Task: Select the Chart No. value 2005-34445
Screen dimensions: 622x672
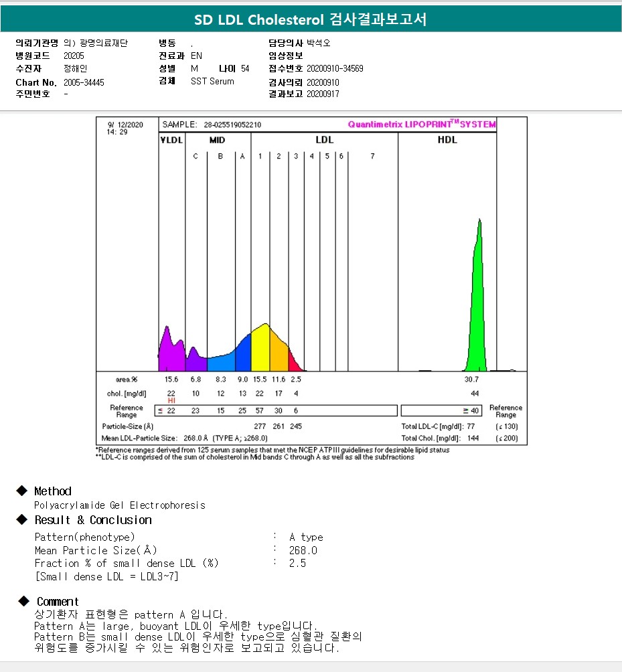Action: (84, 82)
